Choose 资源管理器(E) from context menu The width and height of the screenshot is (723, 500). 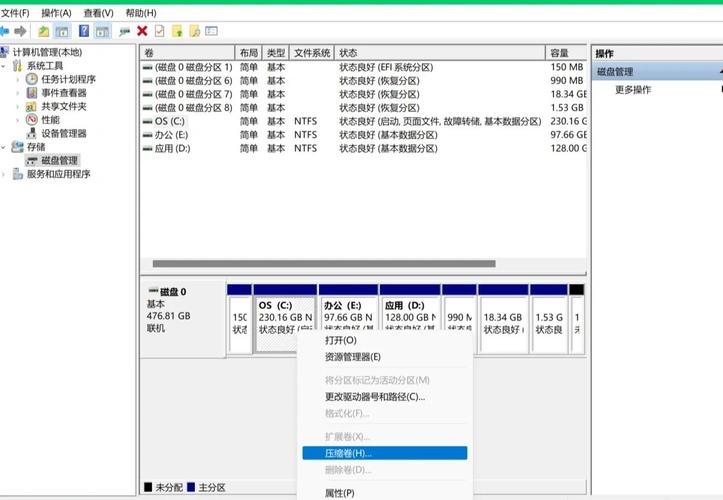(385, 357)
